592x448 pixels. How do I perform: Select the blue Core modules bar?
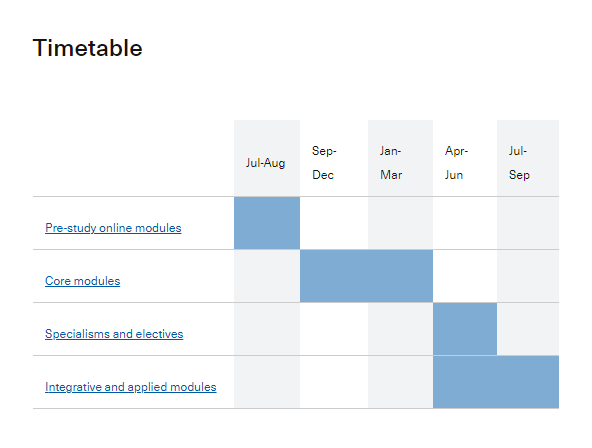(x=367, y=276)
